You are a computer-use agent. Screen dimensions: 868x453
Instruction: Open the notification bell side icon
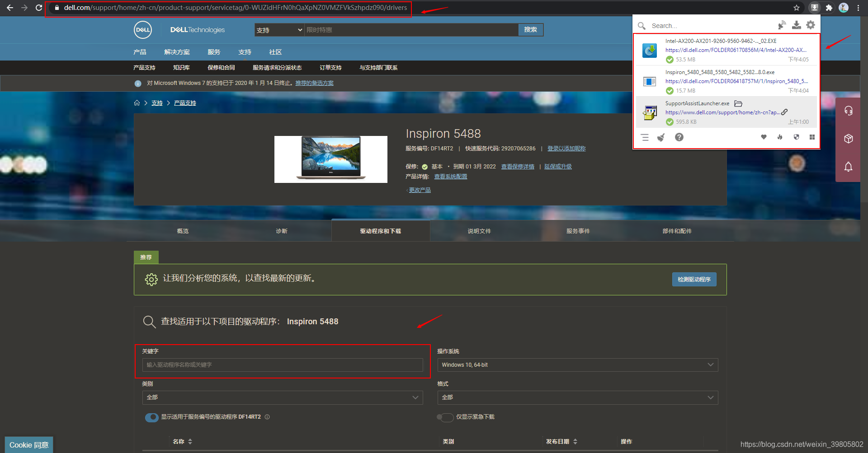tap(848, 167)
